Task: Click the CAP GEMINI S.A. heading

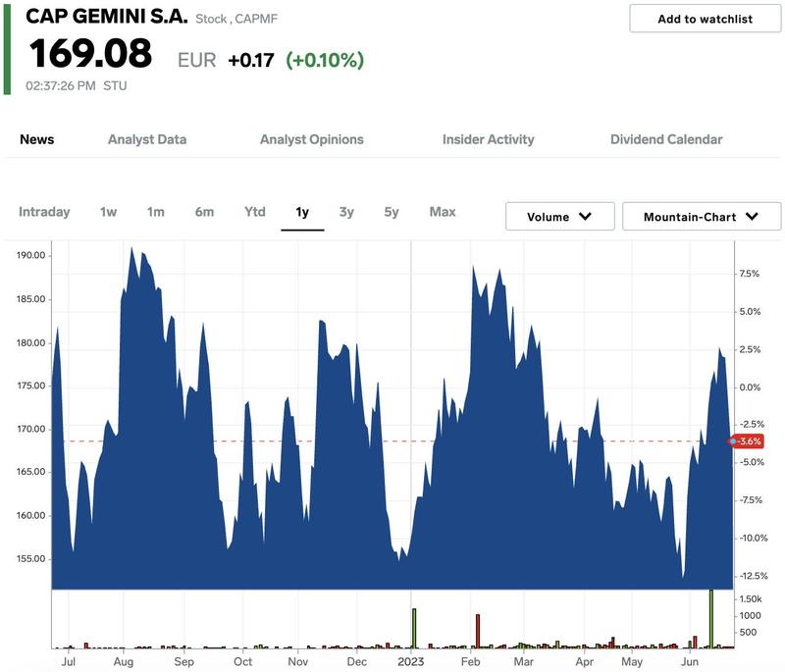Action: click(x=107, y=17)
